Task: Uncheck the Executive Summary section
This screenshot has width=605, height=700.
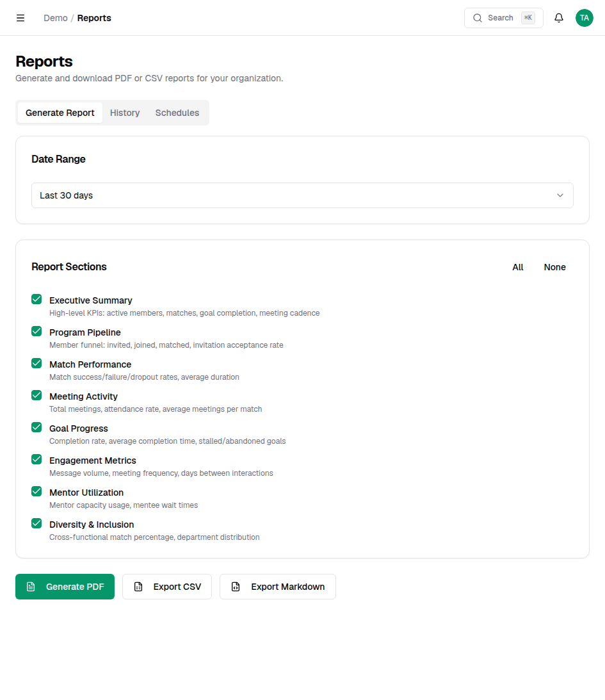Action: point(36,299)
